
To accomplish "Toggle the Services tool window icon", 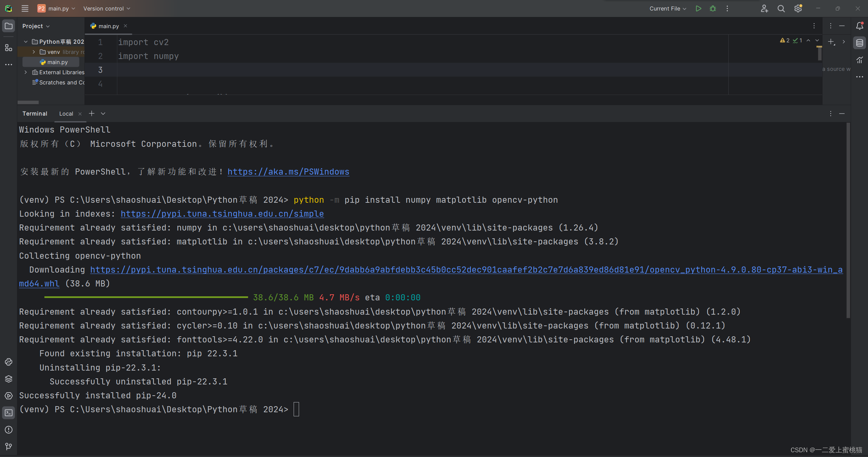I will (8, 396).
